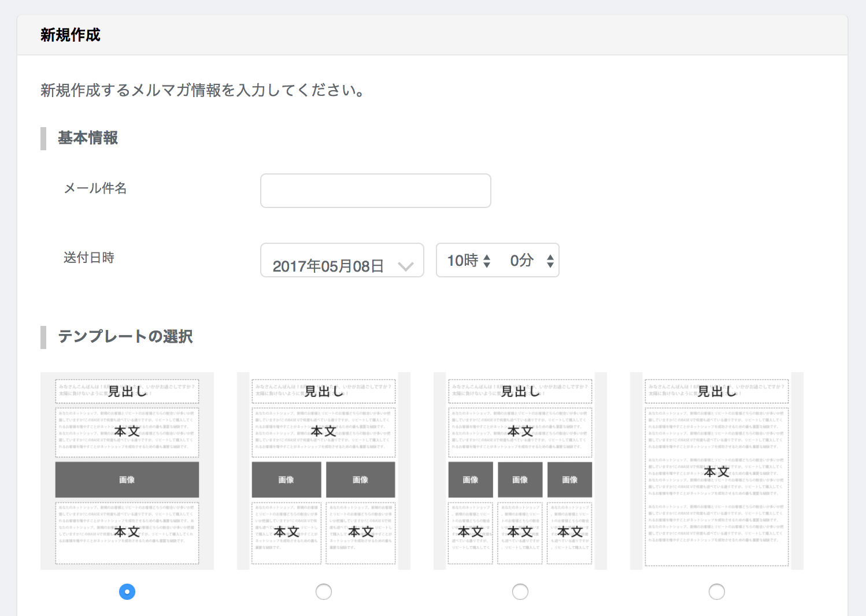Click the up/down arrows beside 10時
This screenshot has width=866, height=616.
(x=487, y=261)
